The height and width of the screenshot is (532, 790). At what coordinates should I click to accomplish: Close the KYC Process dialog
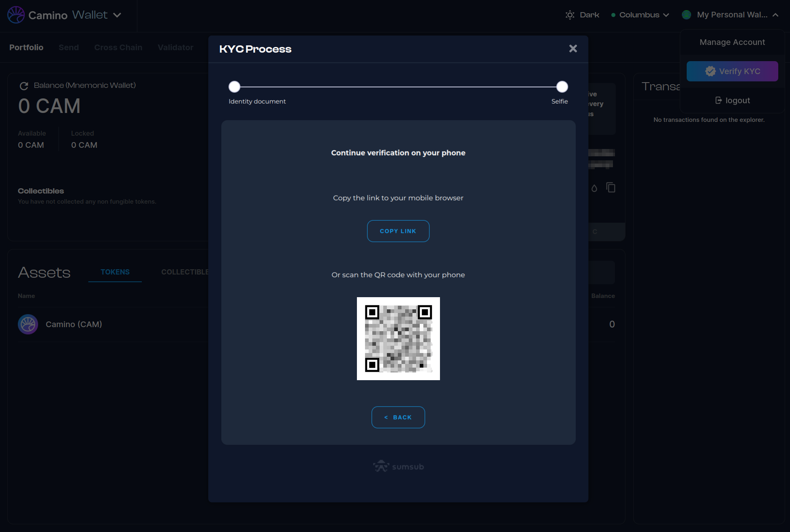[x=573, y=49]
